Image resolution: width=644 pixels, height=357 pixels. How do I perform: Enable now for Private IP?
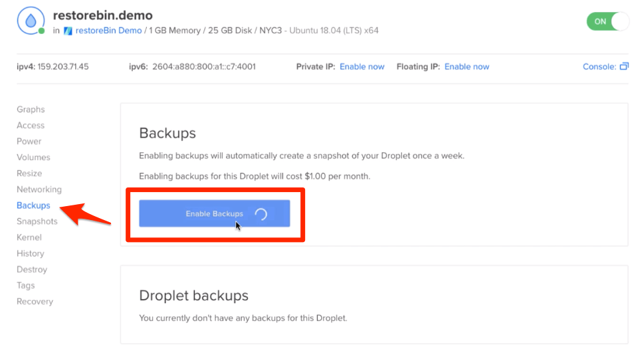point(362,66)
